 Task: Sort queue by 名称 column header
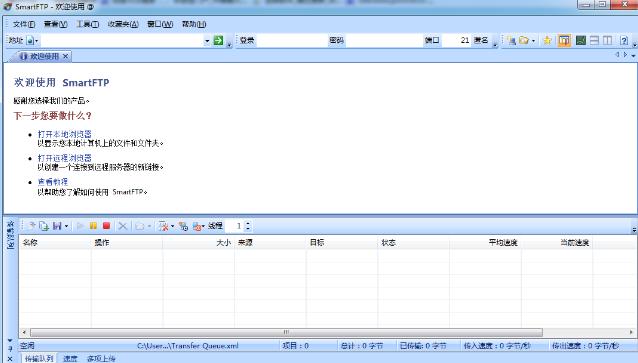click(55, 243)
